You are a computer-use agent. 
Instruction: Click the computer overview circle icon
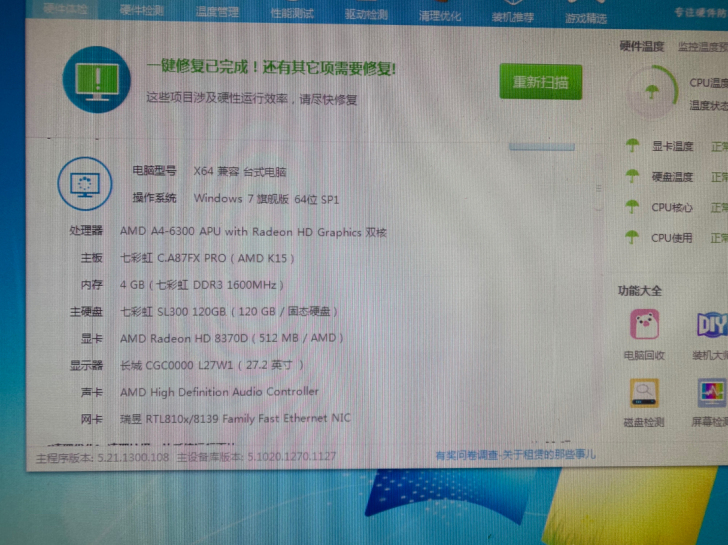pos(84,184)
